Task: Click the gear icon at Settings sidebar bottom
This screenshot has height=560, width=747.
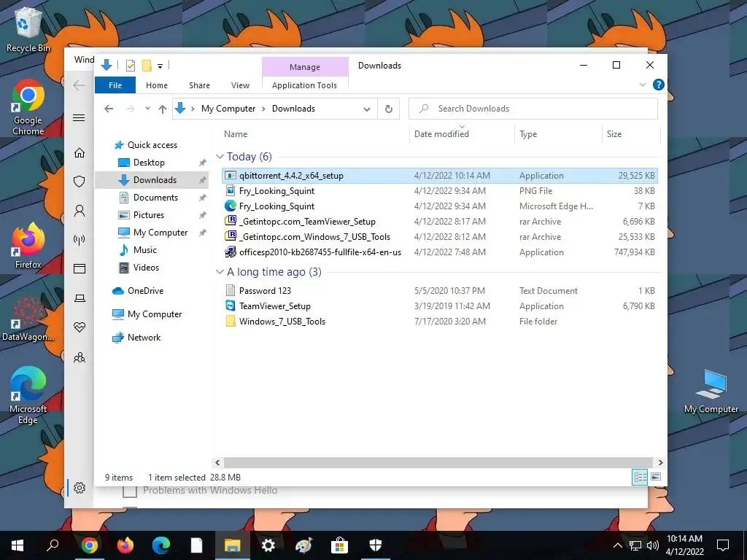Action: [x=79, y=488]
